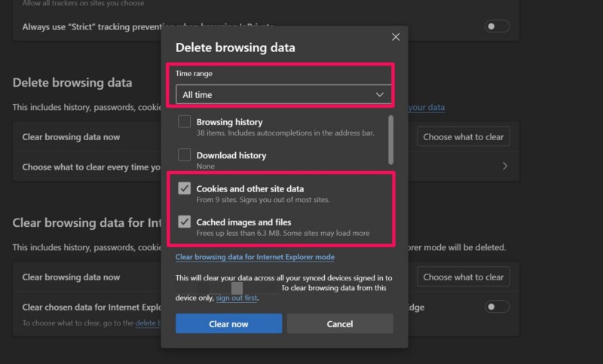Screen dimensions: 603x364
Task: Toggle 'Always use Strict tracking prevention' switch
Action: 497,26
